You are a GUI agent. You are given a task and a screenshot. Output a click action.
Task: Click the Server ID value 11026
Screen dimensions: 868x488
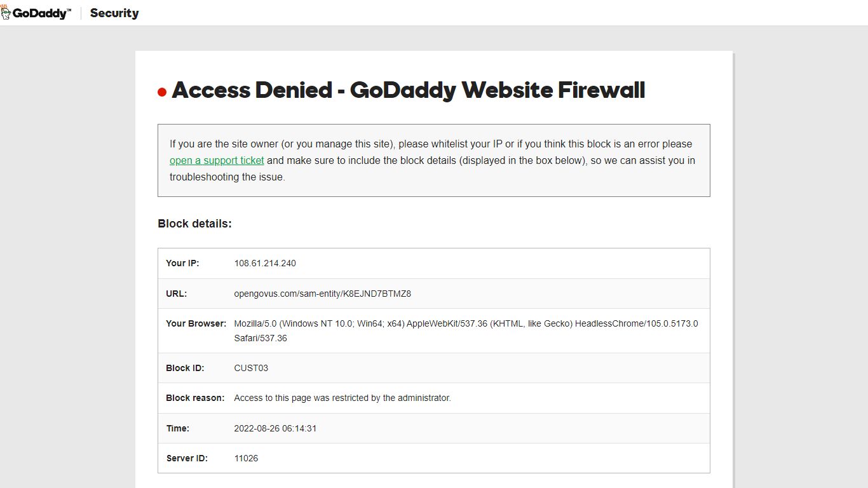coord(246,458)
